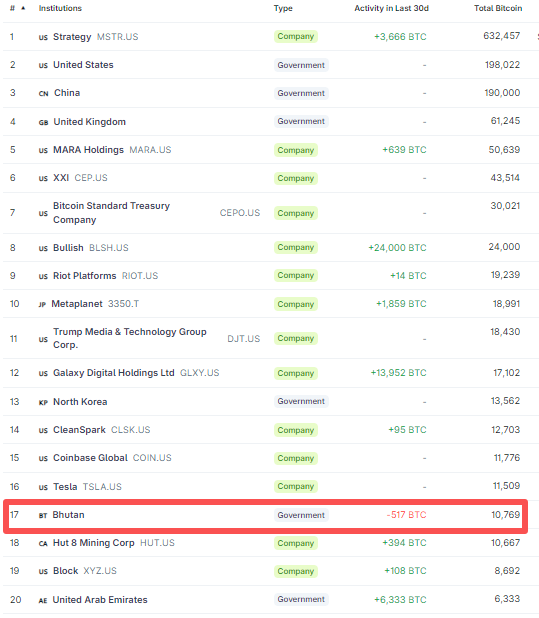The height and width of the screenshot is (618, 539).
Task: Open the Block institution link
Action: click(66, 571)
